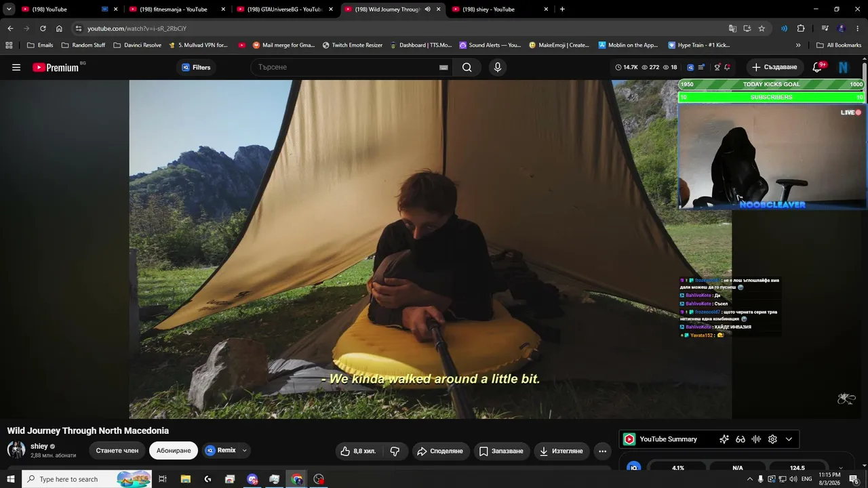Open the Създаване create button
The image size is (868, 488).
(775, 67)
